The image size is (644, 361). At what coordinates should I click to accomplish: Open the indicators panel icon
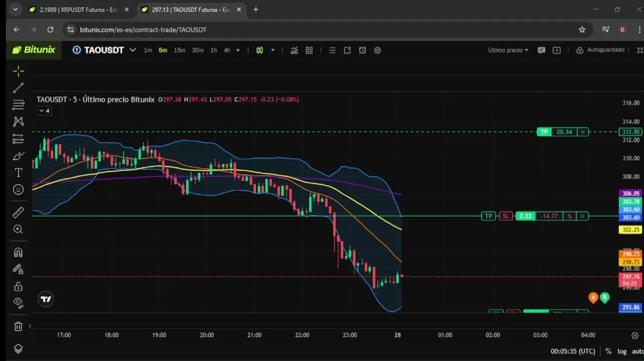pyautogui.click(x=294, y=50)
